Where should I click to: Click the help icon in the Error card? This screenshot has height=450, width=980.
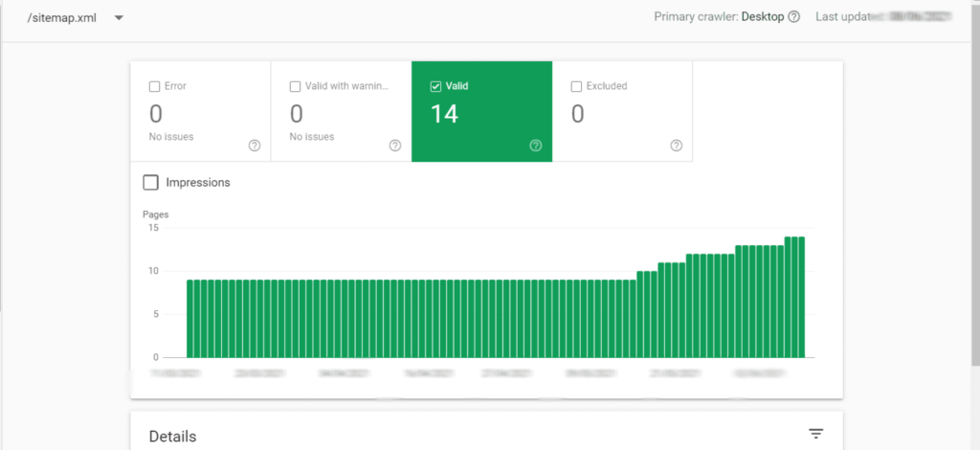[255, 146]
